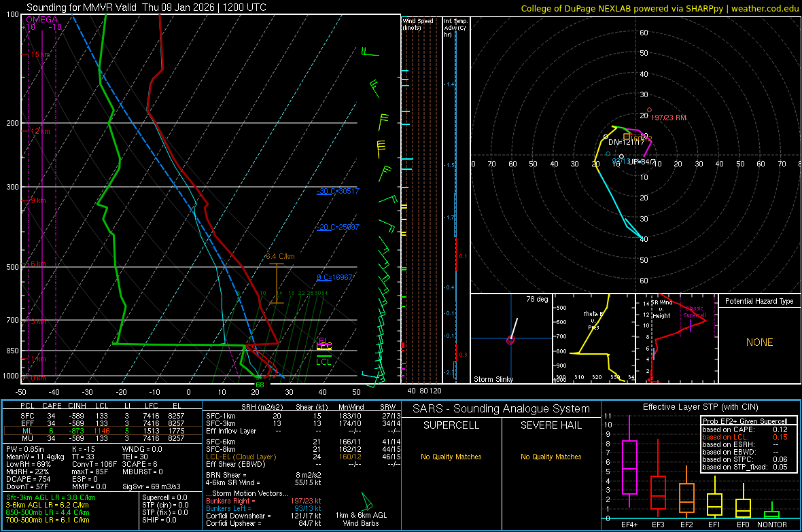Click the 'PW = 0.85in' value
The height and width of the screenshot is (532, 802).
click(25, 449)
